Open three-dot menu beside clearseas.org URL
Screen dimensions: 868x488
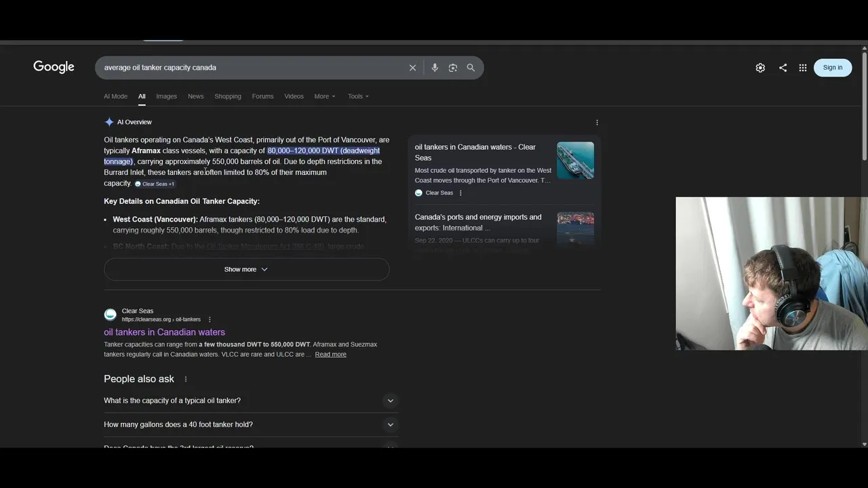(210, 320)
